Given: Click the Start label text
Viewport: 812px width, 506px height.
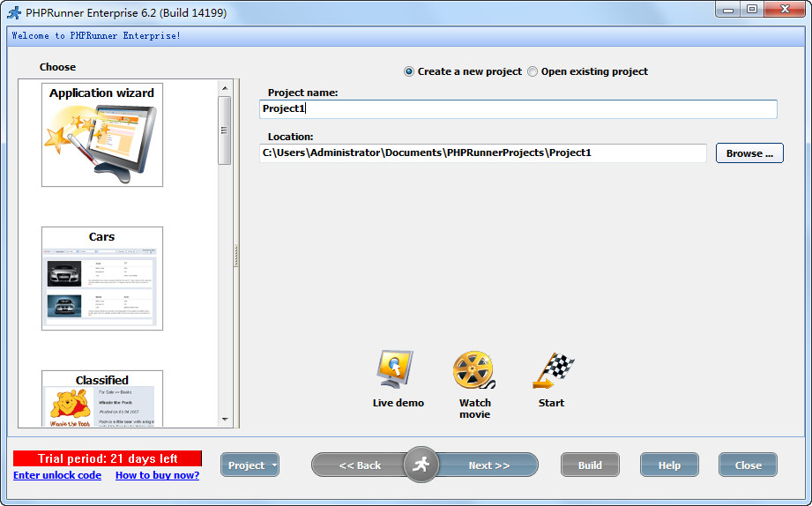Looking at the screenshot, I should coord(551,403).
